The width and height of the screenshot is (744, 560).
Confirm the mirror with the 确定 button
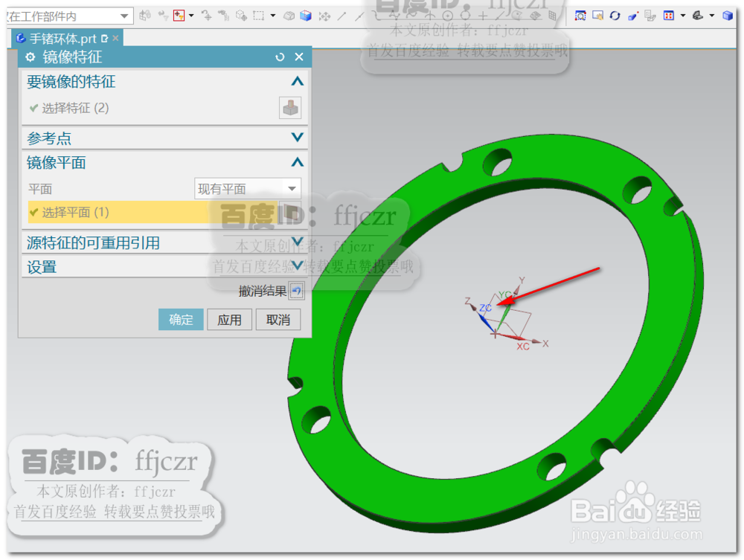[181, 320]
